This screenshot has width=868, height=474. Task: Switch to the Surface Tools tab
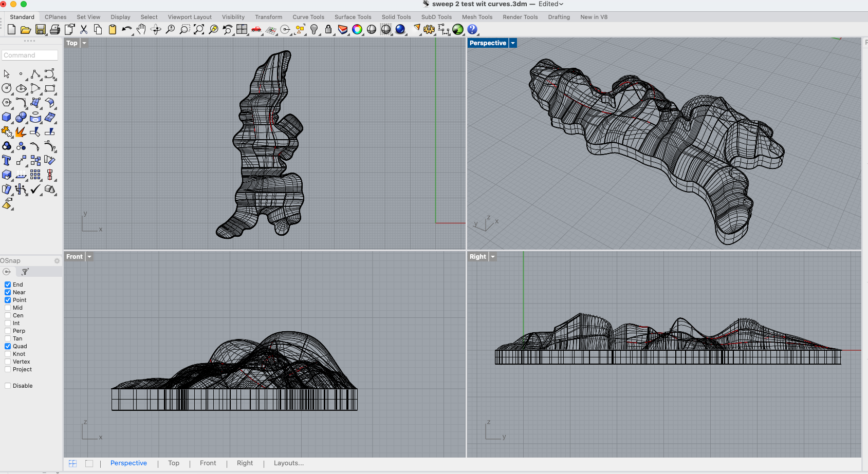pyautogui.click(x=353, y=17)
